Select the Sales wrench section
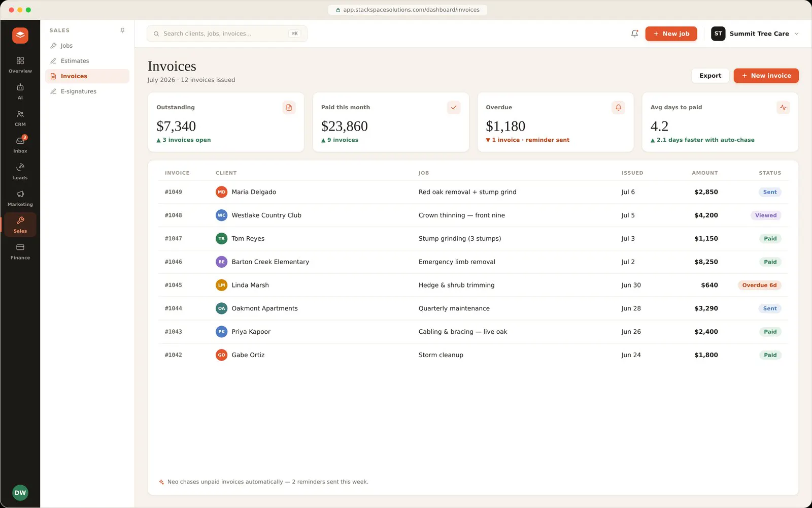The image size is (812, 508). coord(20,225)
